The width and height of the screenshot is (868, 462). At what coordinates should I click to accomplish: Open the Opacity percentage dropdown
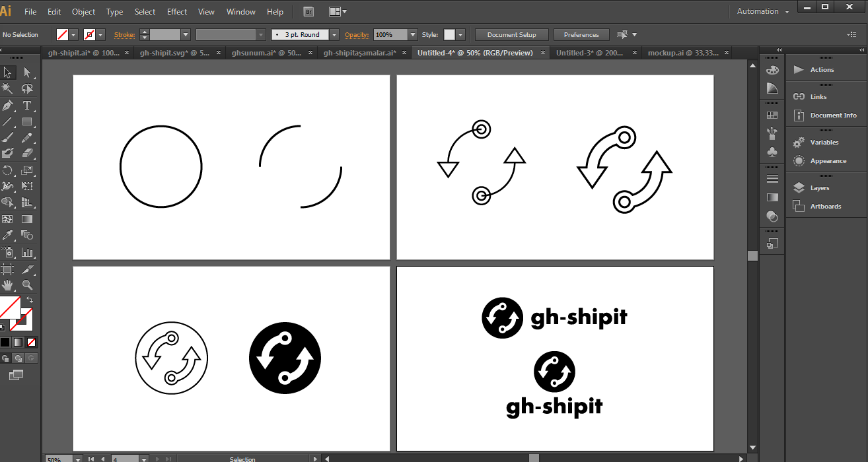(x=413, y=35)
